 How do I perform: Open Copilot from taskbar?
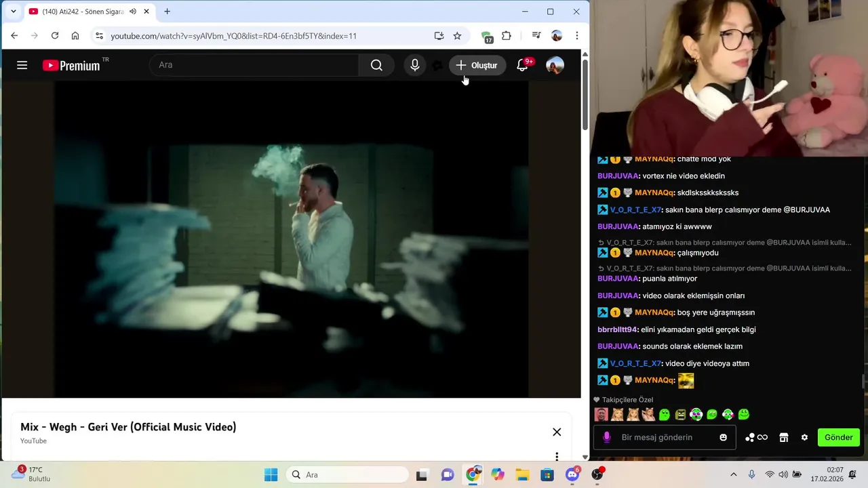(x=498, y=474)
